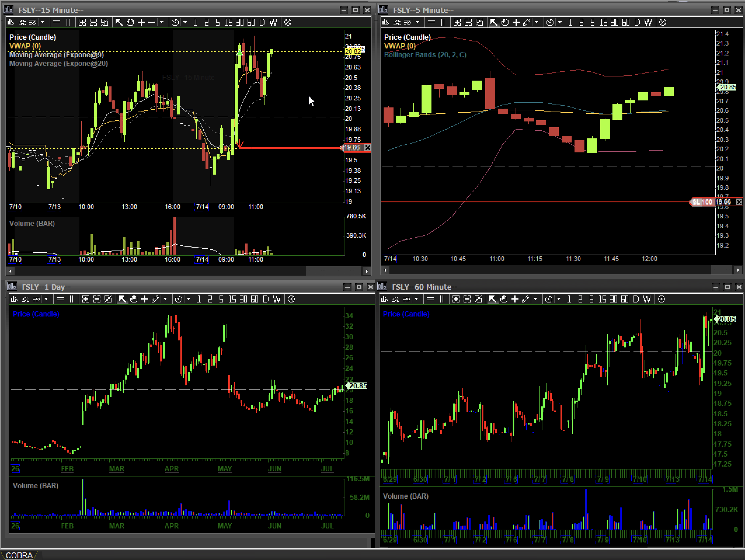This screenshot has width=745, height=560.
Task: Open time-range dropdown arrow in 15 Minute chart
Action: [x=185, y=22]
